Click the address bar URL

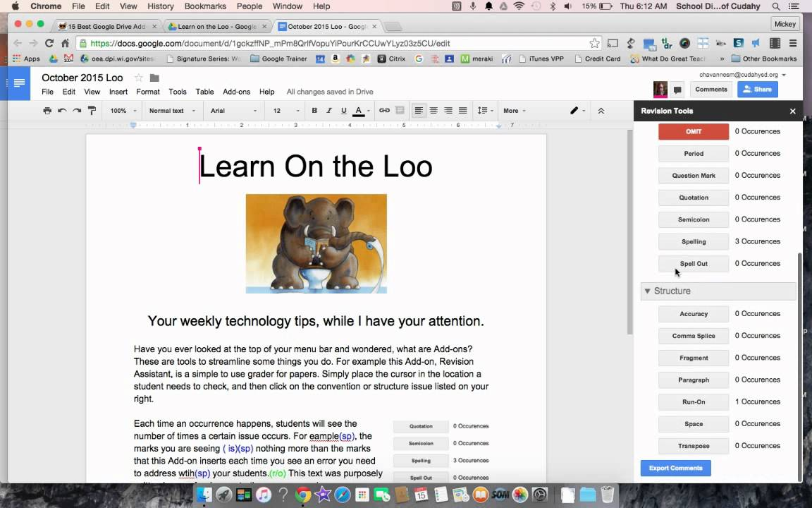271,44
